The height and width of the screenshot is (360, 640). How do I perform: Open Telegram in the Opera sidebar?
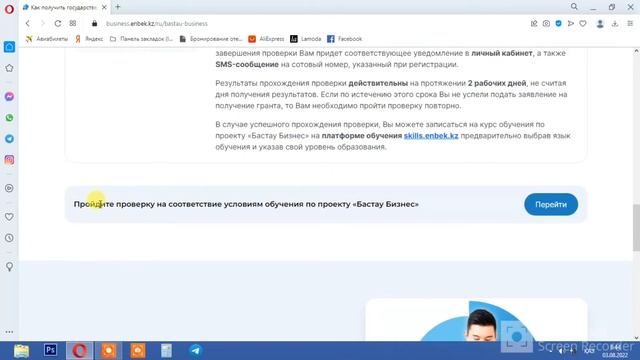click(x=9, y=139)
